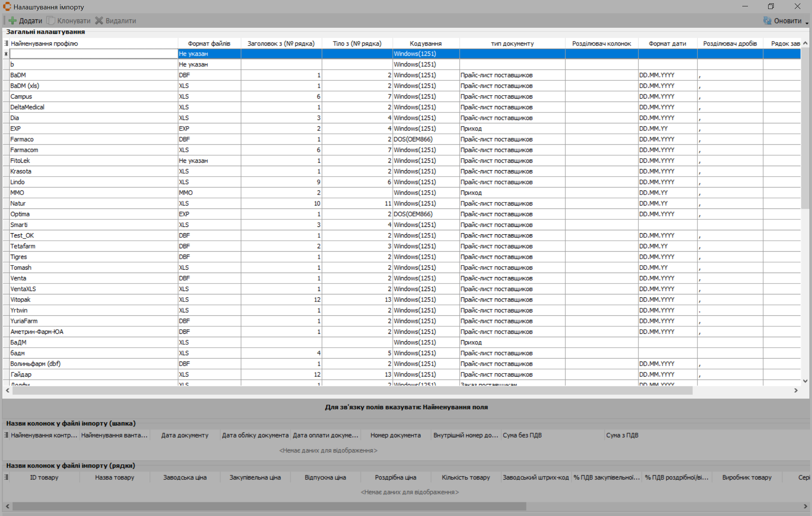Open row-columns (рядки) grid column chooser icon

pos(6,477)
